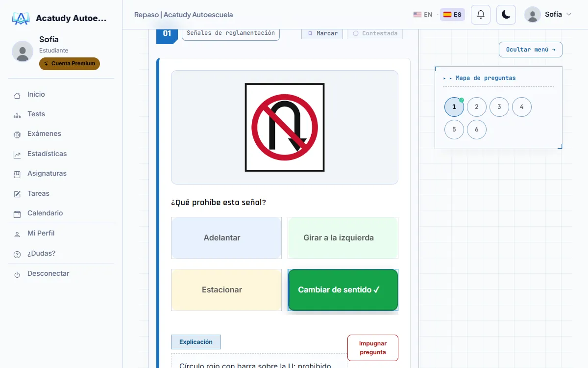Screen dimensions: 588x368
Task: Click the Contestada status indicator
Action: point(375,33)
